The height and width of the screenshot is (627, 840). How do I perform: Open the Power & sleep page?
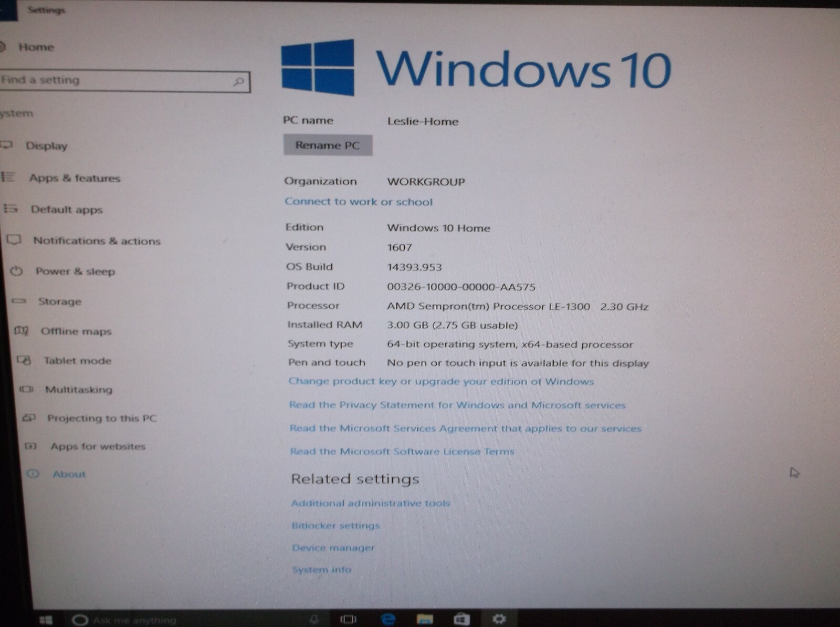75,271
